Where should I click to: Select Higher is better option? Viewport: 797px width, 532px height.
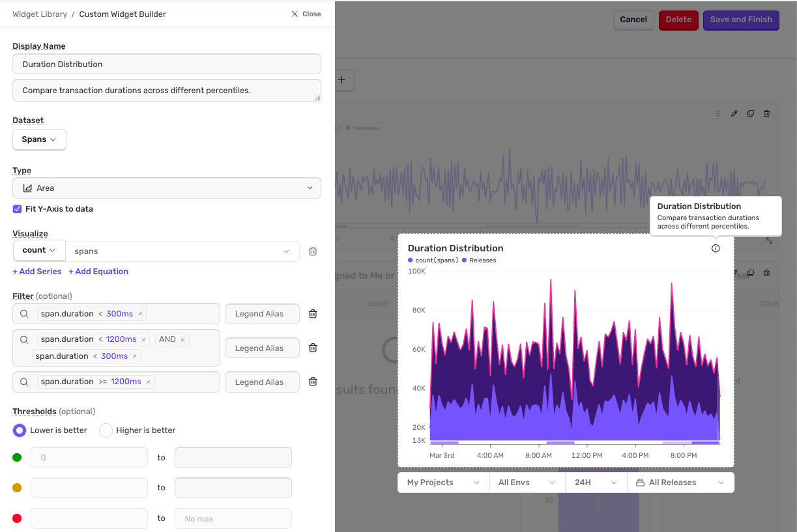pyautogui.click(x=106, y=430)
